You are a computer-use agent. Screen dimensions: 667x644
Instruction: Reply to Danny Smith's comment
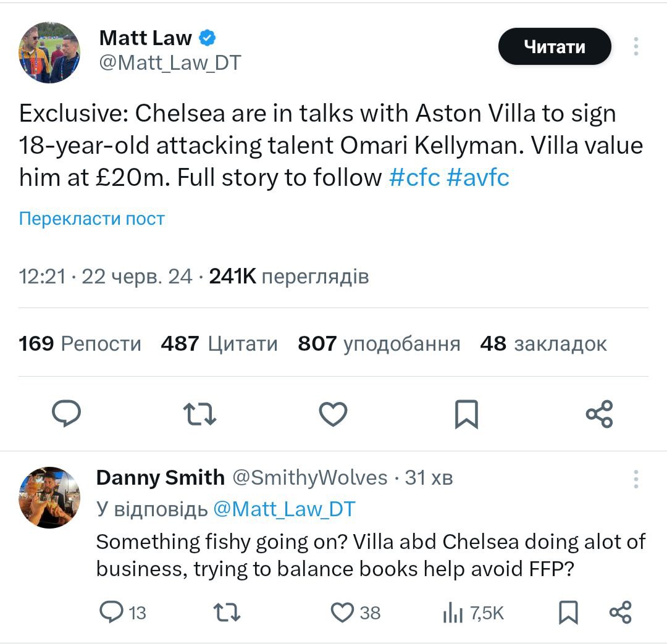pyautogui.click(x=112, y=612)
